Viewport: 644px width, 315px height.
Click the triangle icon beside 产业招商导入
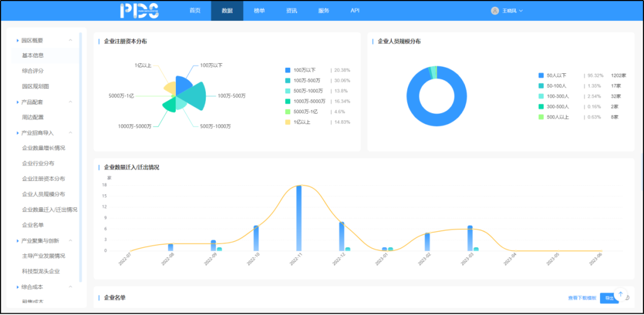17,133
